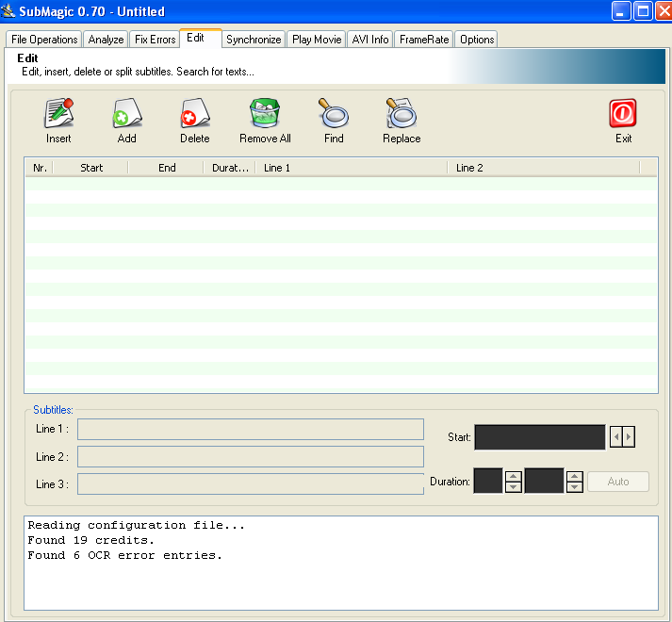The height and width of the screenshot is (622, 672).
Task: Click the Start column header
Action: (x=90, y=168)
